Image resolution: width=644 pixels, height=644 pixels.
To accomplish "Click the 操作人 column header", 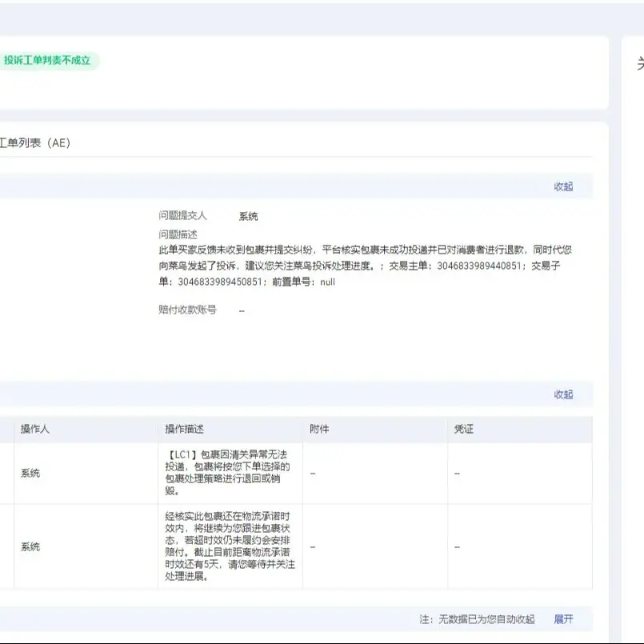I will click(35, 429).
